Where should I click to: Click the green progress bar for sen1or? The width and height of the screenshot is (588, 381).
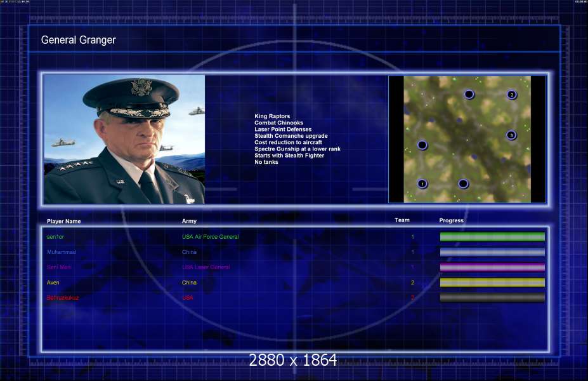[492, 236]
